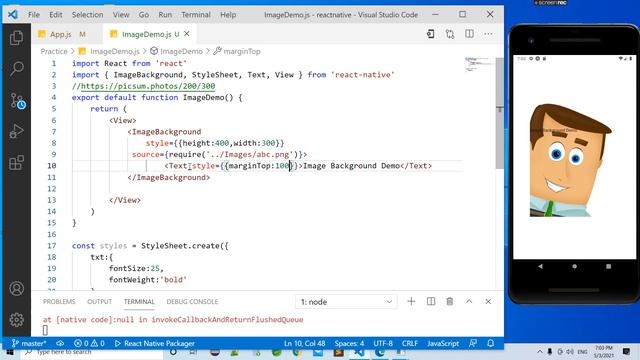Open the Manage settings gear

tap(16, 320)
